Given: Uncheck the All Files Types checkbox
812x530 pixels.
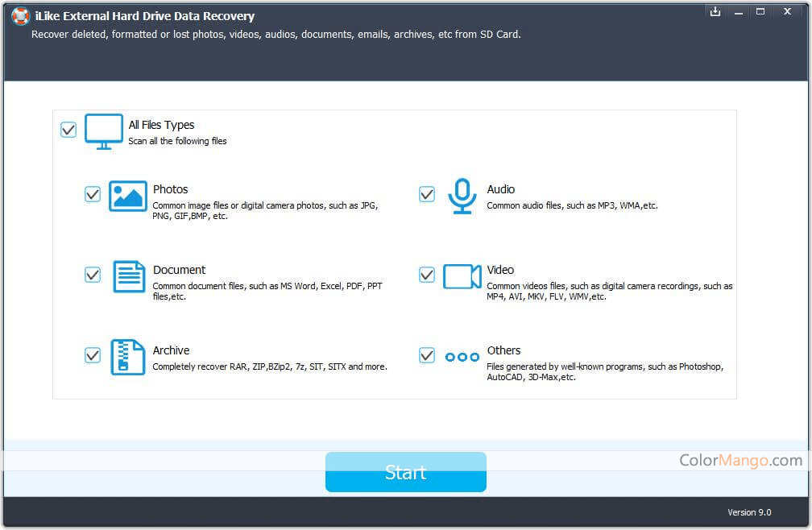Looking at the screenshot, I should (x=68, y=130).
